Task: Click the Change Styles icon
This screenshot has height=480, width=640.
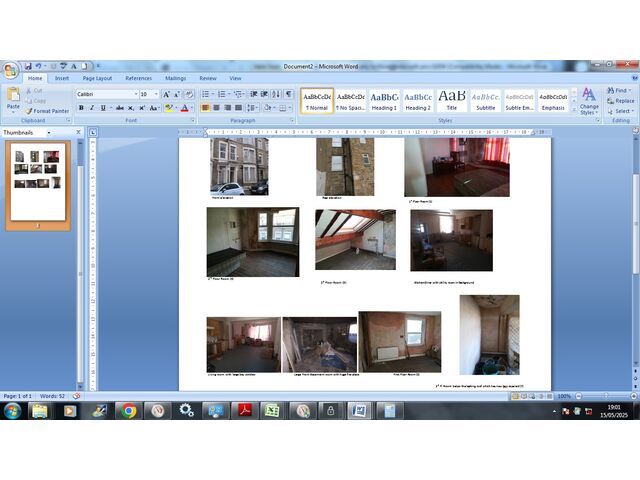Action: coord(588,94)
